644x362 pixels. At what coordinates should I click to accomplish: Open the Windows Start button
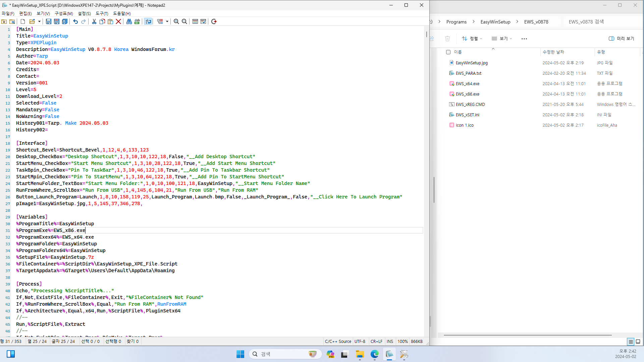pos(240,354)
